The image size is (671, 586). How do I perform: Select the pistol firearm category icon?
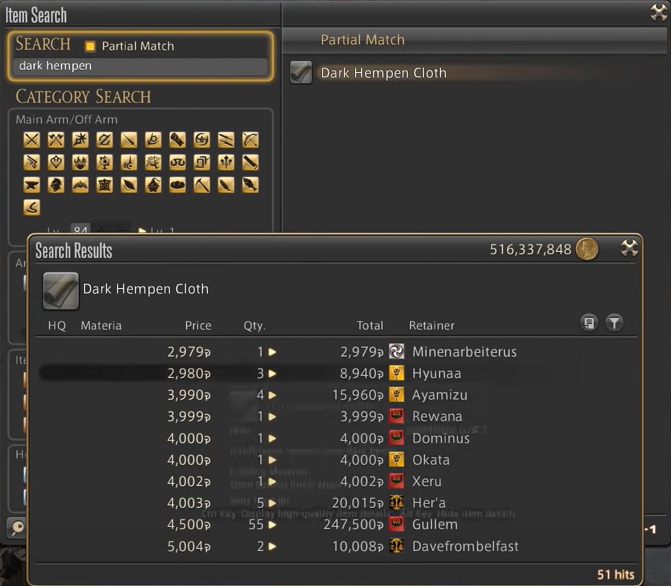(32, 162)
